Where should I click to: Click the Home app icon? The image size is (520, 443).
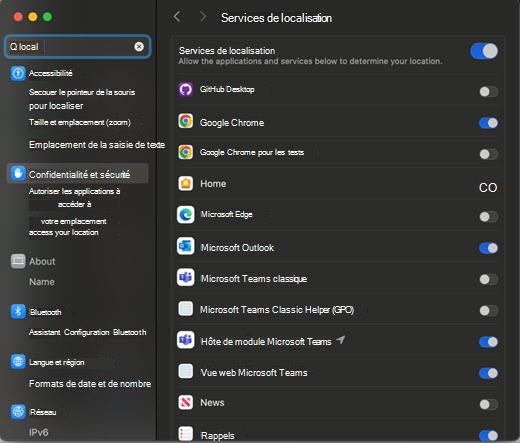[185, 183]
